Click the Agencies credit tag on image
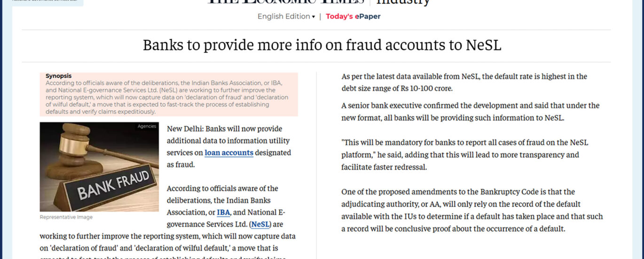This screenshot has width=644, height=259. [147, 127]
